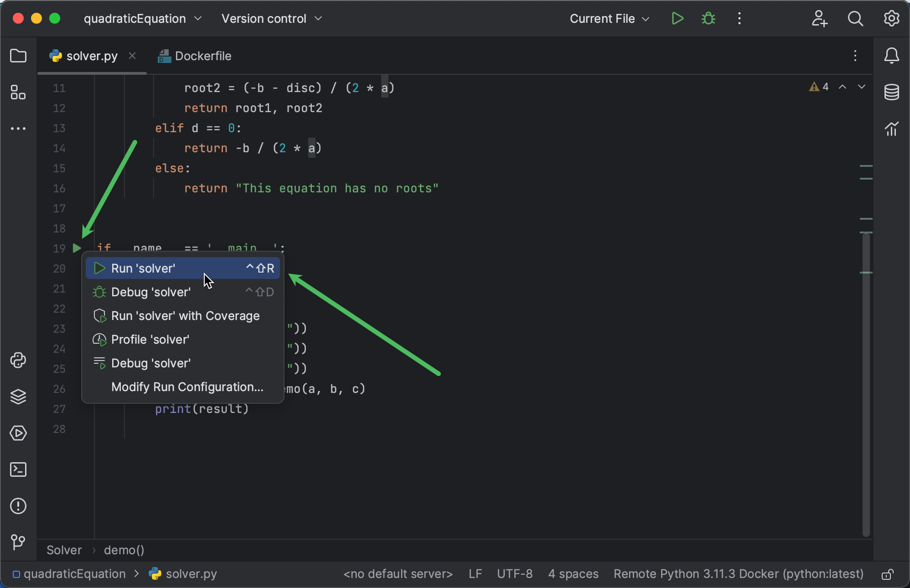Open the Project tool window folder icon
This screenshot has height=588, width=910.
click(18, 56)
